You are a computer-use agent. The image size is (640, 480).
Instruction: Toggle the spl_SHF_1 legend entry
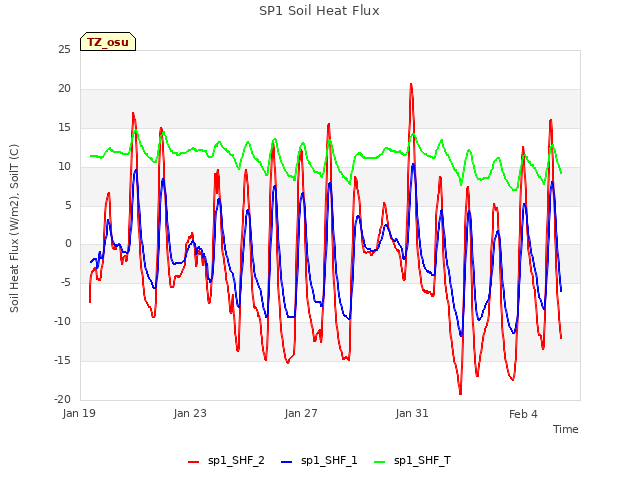click(319, 461)
